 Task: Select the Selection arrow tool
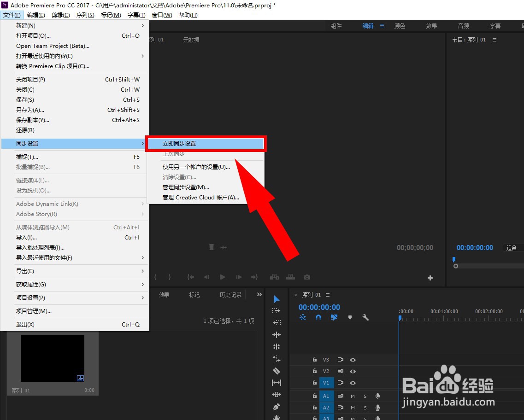click(277, 299)
